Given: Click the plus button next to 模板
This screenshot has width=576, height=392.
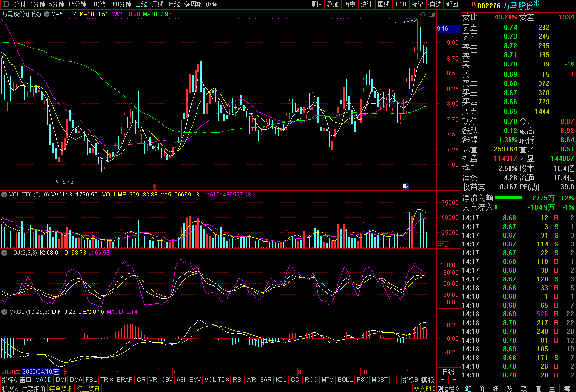Looking at the screenshot, I should 443,379.
